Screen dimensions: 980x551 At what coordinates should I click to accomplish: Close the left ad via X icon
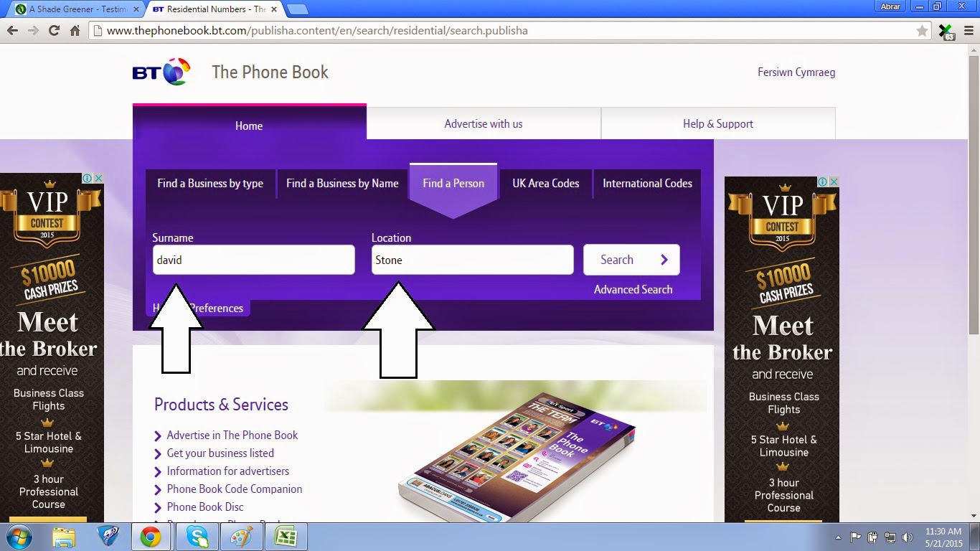click(99, 178)
